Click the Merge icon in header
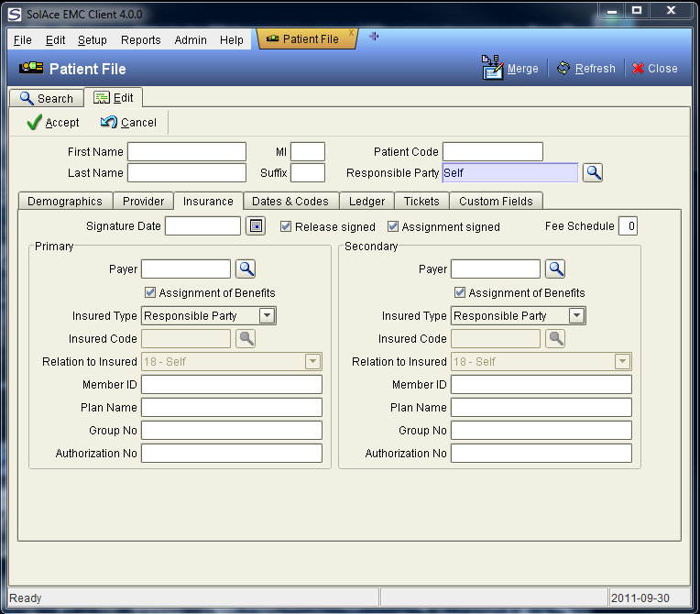 (x=491, y=68)
